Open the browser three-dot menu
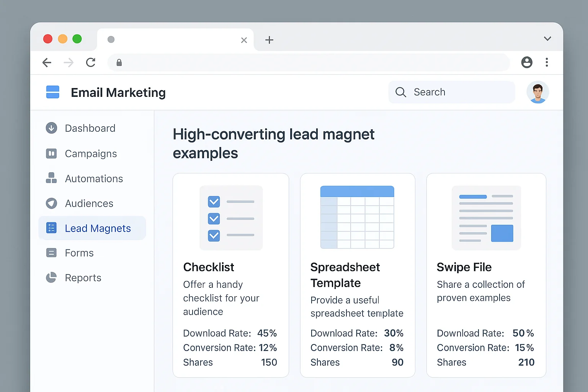Screen dimensions: 588x392 547,62
